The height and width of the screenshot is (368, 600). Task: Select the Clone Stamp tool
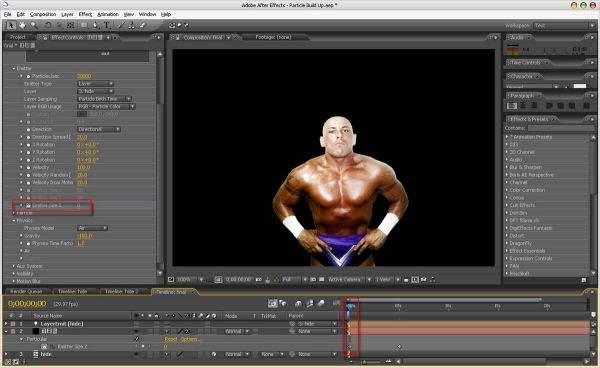click(131, 25)
